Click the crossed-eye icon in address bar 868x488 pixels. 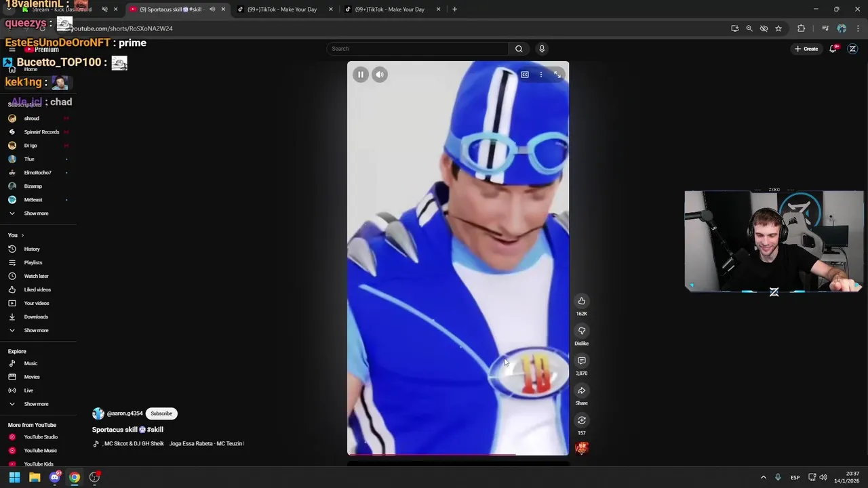764,28
